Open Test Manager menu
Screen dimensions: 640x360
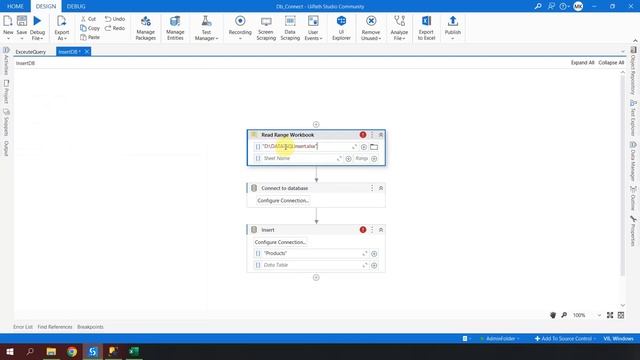pyautogui.click(x=207, y=27)
